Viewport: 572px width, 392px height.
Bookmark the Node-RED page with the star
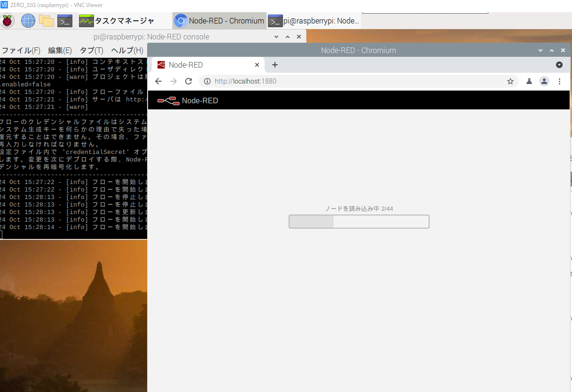510,81
